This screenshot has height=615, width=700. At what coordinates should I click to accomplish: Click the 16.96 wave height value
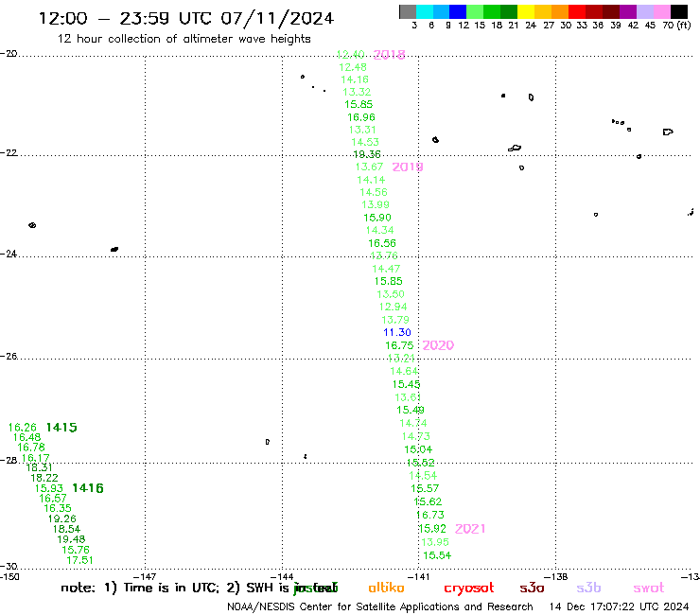point(361,117)
